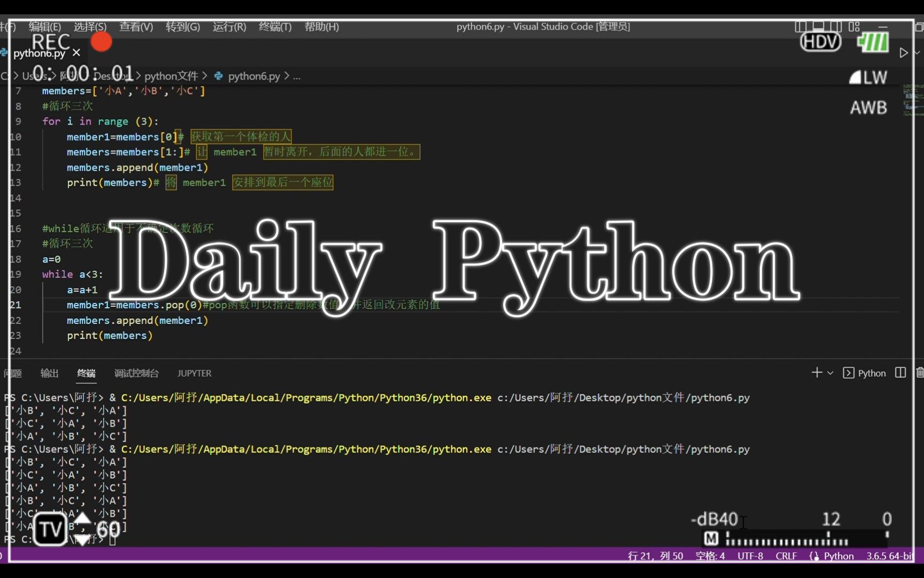
Task: Kill the terminal with trash icon
Action: click(920, 372)
